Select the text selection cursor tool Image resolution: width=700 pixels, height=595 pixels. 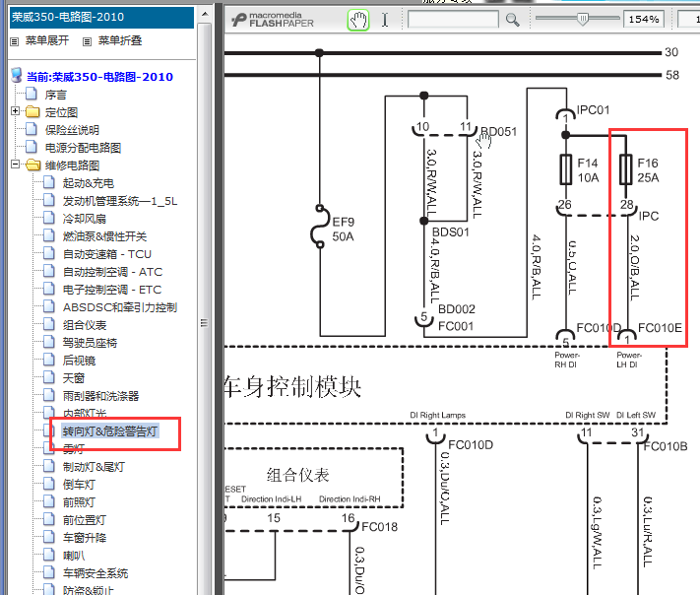[x=385, y=20]
